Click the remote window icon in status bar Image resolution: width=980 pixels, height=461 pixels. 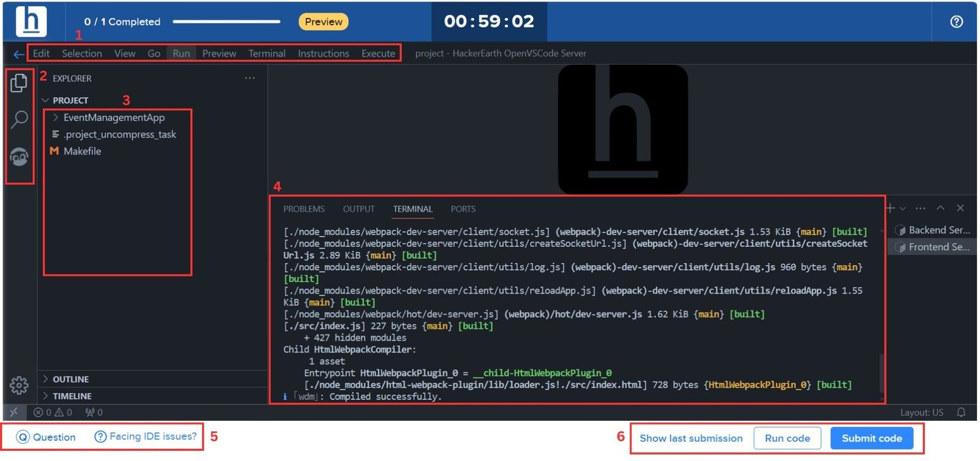(14, 412)
